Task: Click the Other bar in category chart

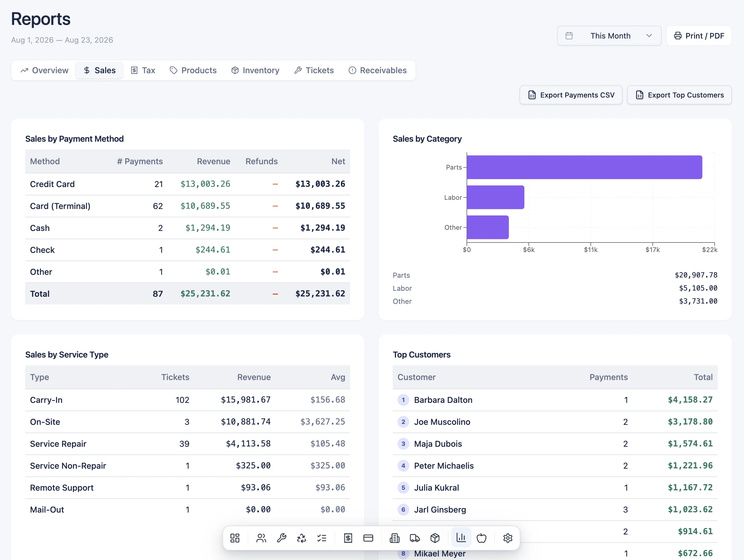Action: pos(488,227)
